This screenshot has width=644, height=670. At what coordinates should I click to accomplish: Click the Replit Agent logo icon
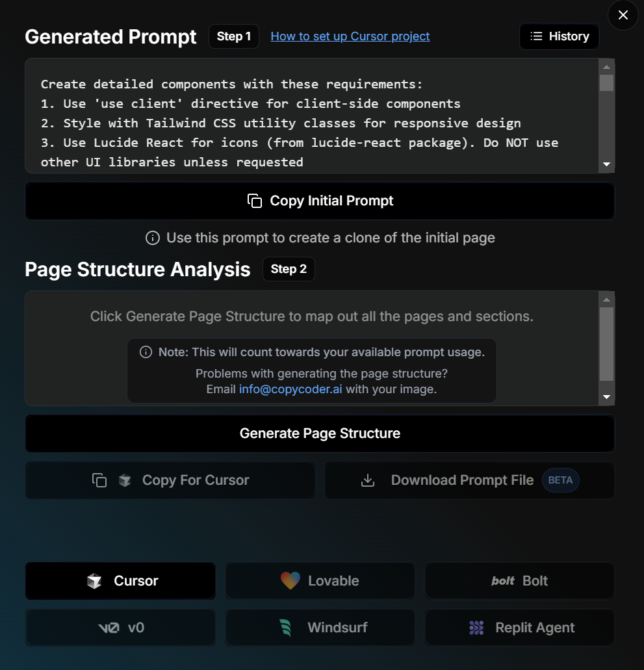[476, 628]
